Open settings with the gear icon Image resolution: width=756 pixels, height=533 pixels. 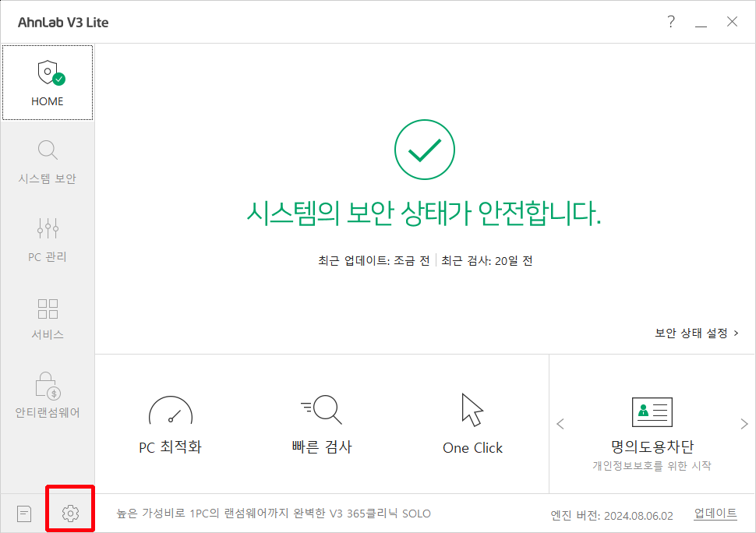70,514
